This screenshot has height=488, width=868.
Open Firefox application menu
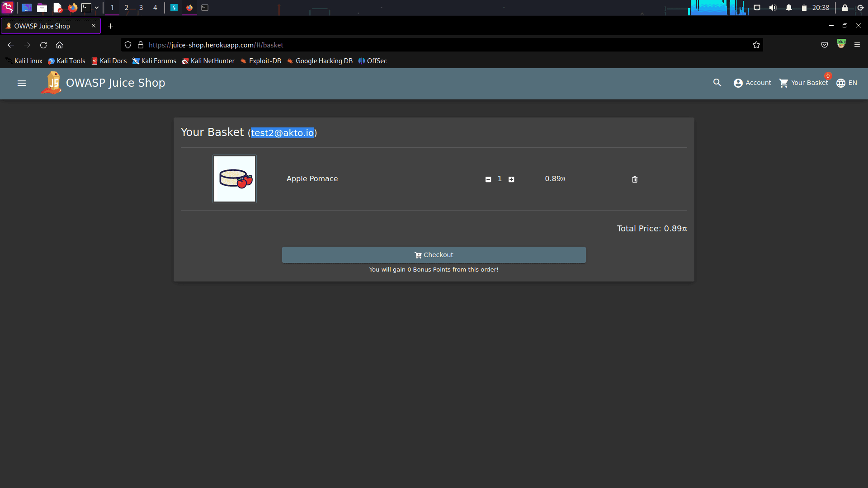click(857, 45)
